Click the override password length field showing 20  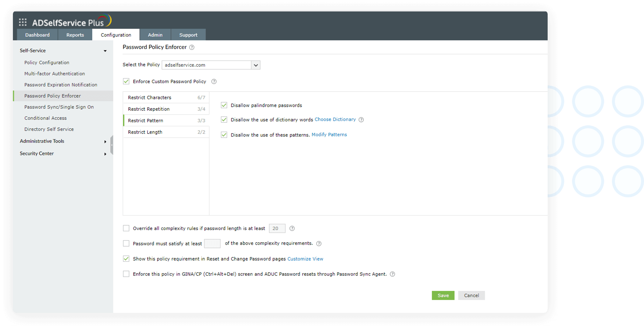pos(277,228)
